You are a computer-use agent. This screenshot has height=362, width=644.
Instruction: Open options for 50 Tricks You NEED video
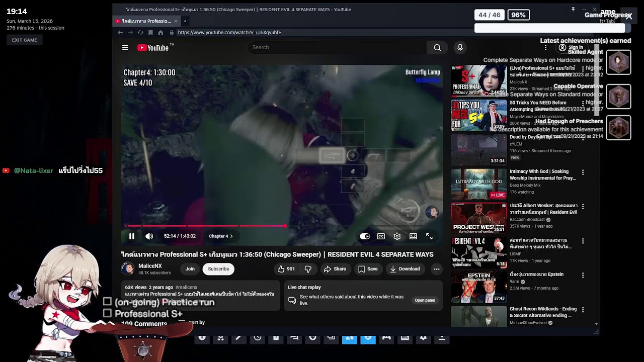pyautogui.click(x=583, y=103)
